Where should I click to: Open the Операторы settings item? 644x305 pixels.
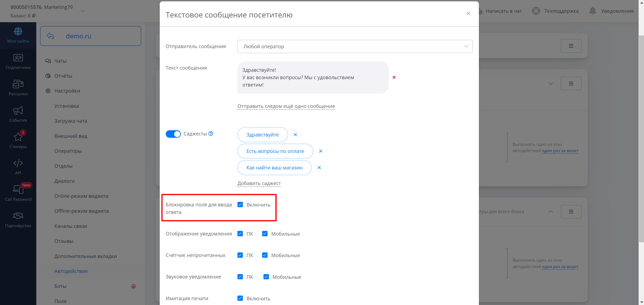point(68,151)
